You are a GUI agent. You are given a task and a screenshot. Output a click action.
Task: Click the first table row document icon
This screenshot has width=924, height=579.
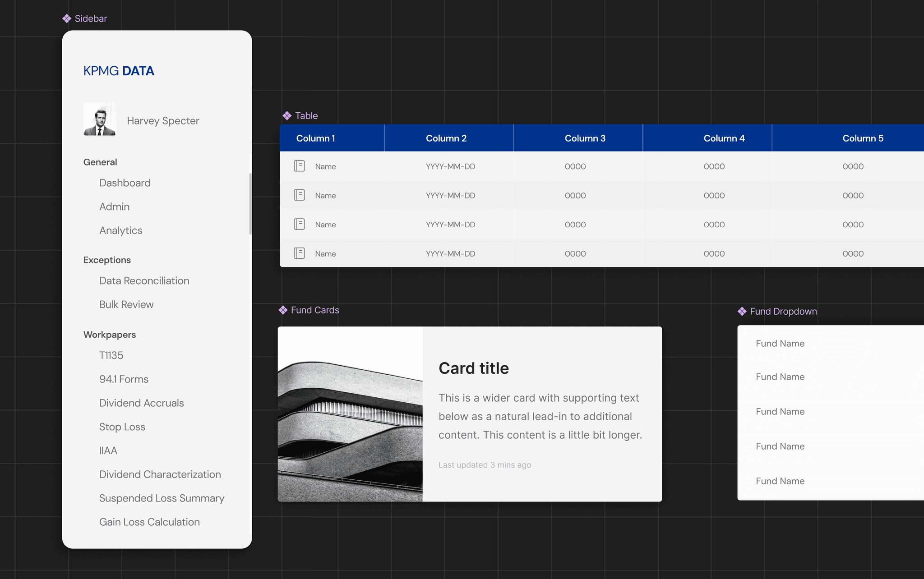299,166
